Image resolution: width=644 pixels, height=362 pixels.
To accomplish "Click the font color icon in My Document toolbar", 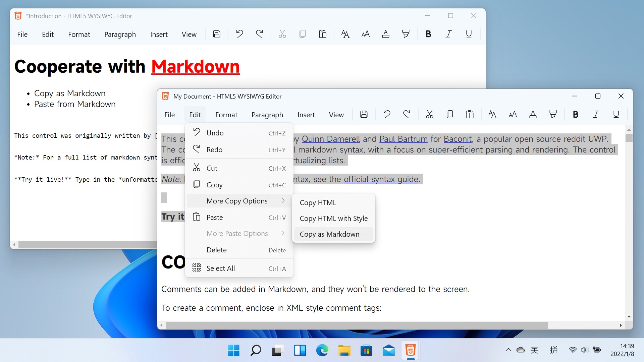I will point(533,115).
